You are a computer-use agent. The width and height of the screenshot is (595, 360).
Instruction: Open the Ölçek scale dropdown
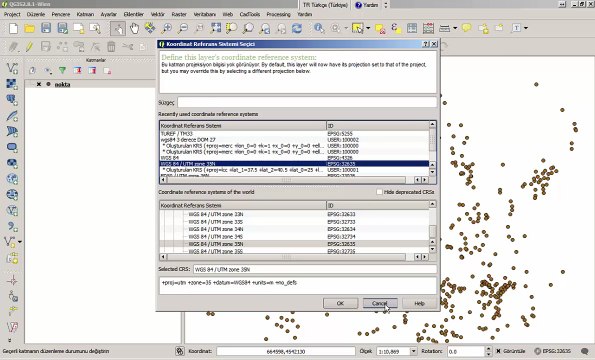tap(413, 352)
